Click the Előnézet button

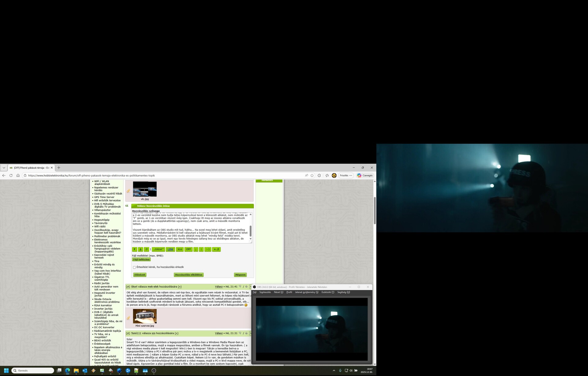tap(140, 275)
